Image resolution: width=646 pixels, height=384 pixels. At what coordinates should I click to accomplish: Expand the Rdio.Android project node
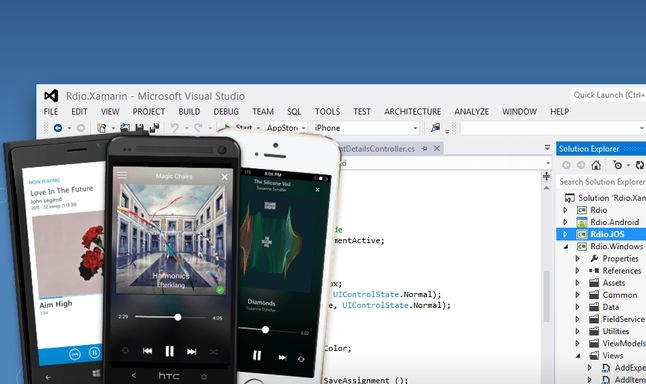(x=565, y=222)
